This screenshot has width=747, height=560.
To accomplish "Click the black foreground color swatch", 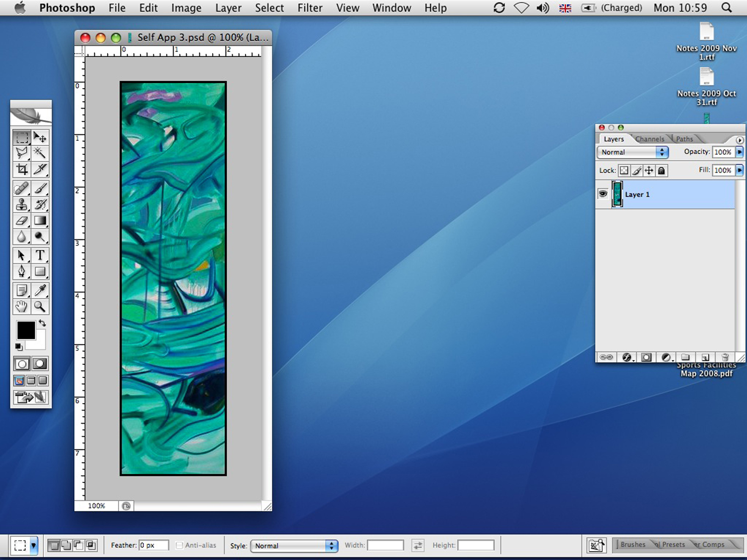I will [x=26, y=330].
